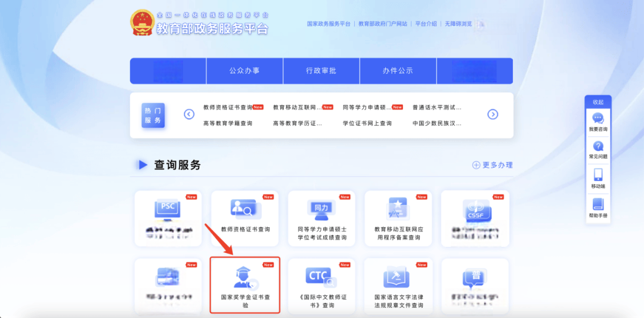Click 教育移动互联网应用程序备案查询 label
The image size is (644, 318).
click(398, 233)
